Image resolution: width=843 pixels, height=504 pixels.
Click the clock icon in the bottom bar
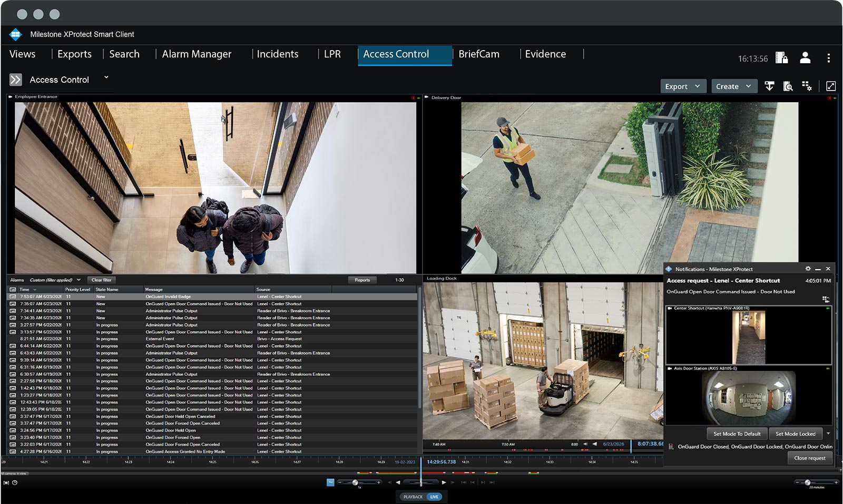click(15, 482)
